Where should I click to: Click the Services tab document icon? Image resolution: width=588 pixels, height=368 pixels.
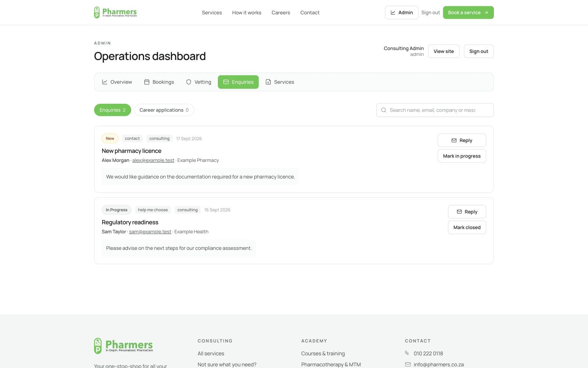click(x=268, y=82)
